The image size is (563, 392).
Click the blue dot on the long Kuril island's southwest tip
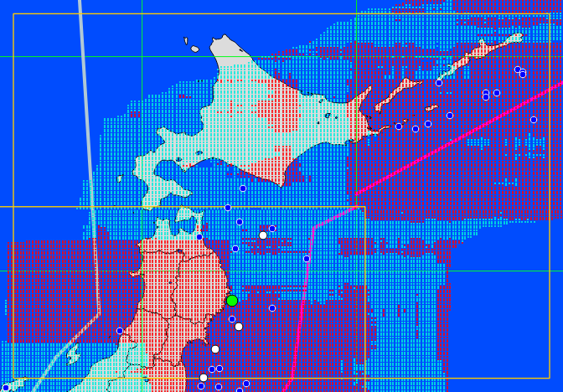(x=439, y=83)
